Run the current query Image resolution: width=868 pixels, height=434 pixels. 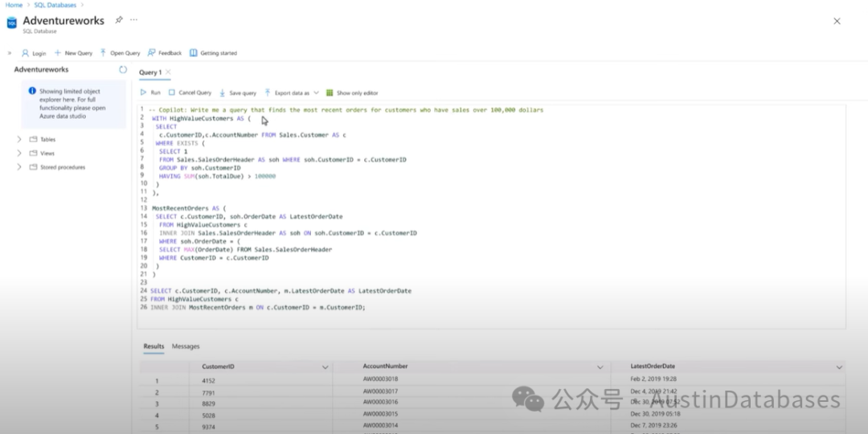(x=150, y=93)
